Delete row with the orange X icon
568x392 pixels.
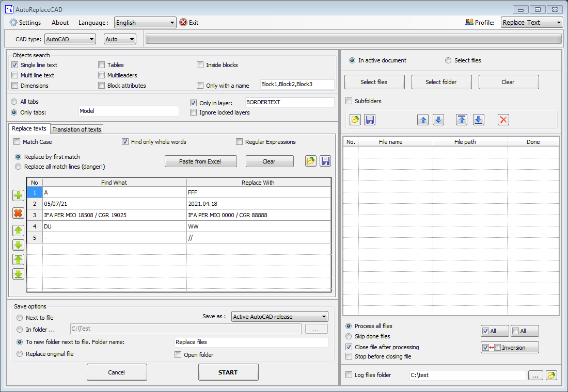coord(18,213)
